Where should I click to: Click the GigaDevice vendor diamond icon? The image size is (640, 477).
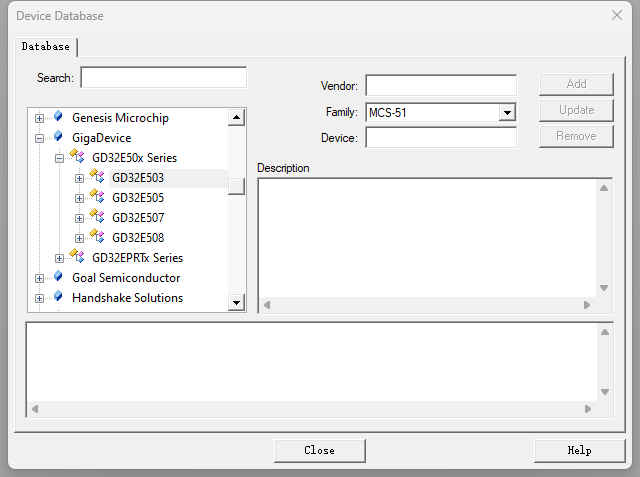coord(58,136)
